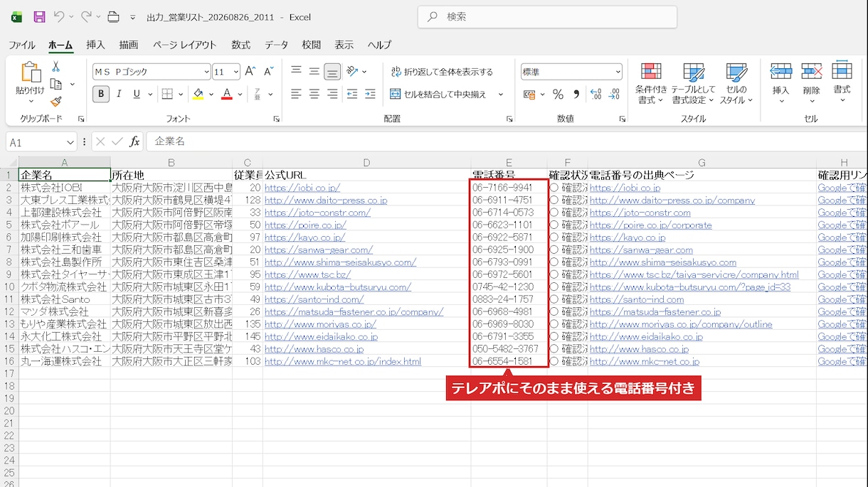
Task: Click the Borders grid icon
Action: tap(166, 94)
